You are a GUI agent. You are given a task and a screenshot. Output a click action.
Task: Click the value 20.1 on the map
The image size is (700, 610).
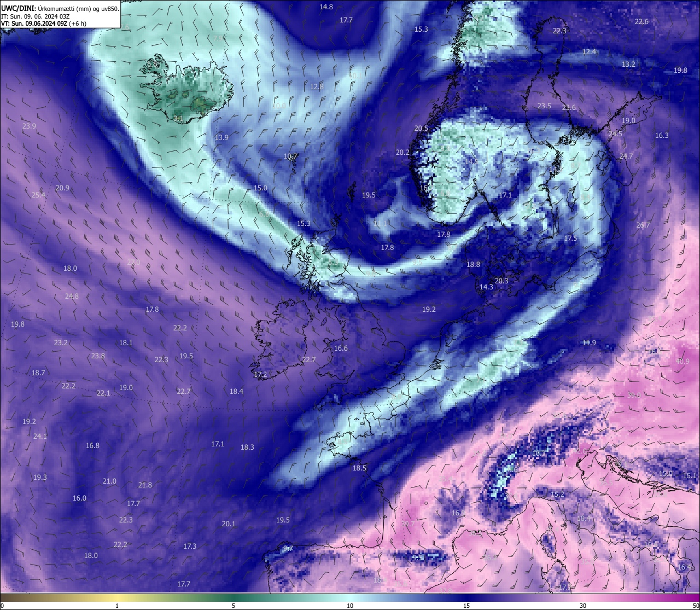click(229, 524)
